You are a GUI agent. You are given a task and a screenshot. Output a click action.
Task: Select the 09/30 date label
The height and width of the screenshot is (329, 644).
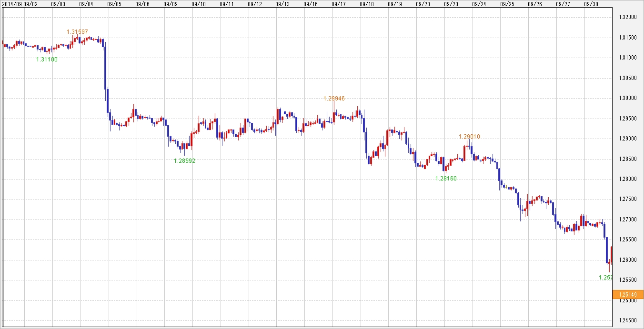click(591, 4)
